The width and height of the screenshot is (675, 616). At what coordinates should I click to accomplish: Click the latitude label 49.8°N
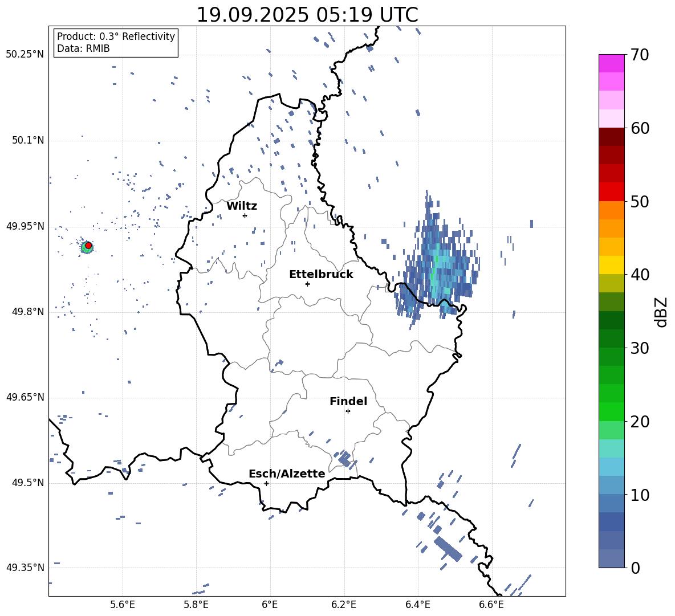click(27, 312)
